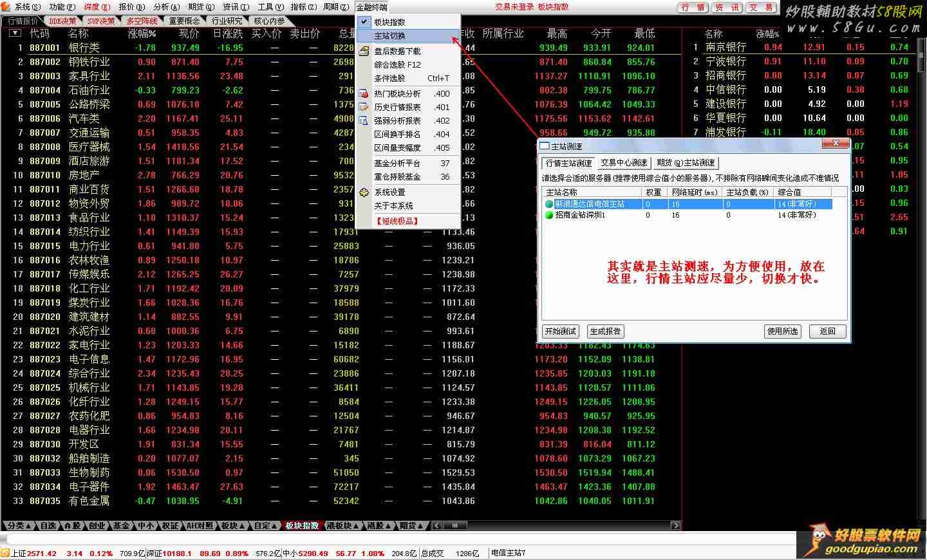This screenshot has width=927, height=560.
Task: Select 关于本系统 menu entry
Action: point(408,205)
